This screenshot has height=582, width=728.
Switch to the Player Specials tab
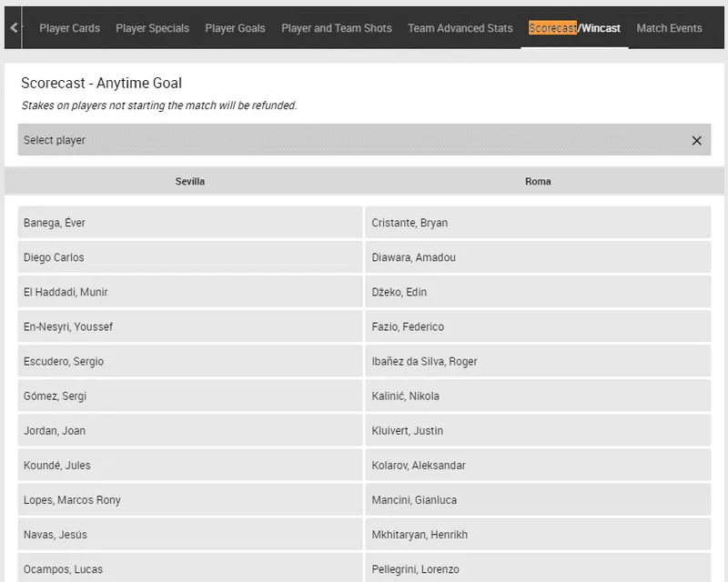(x=152, y=28)
